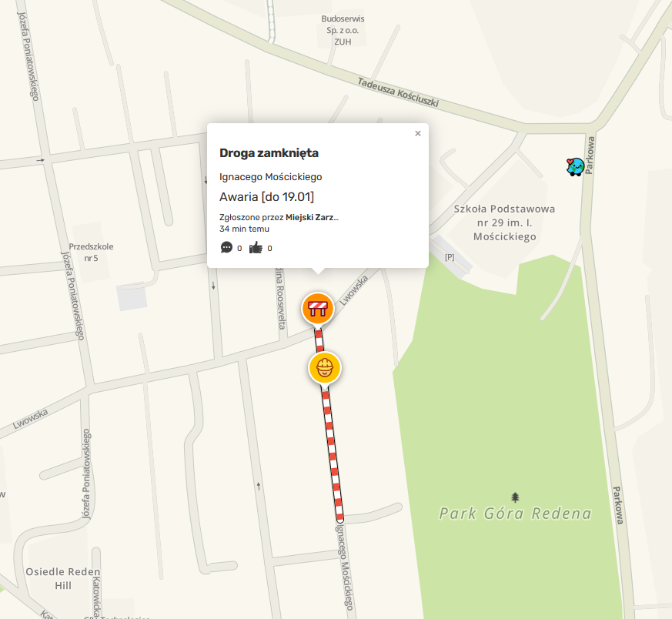Click the one-way arrow on Józefa Poniatowskiego crossing

point(41,160)
